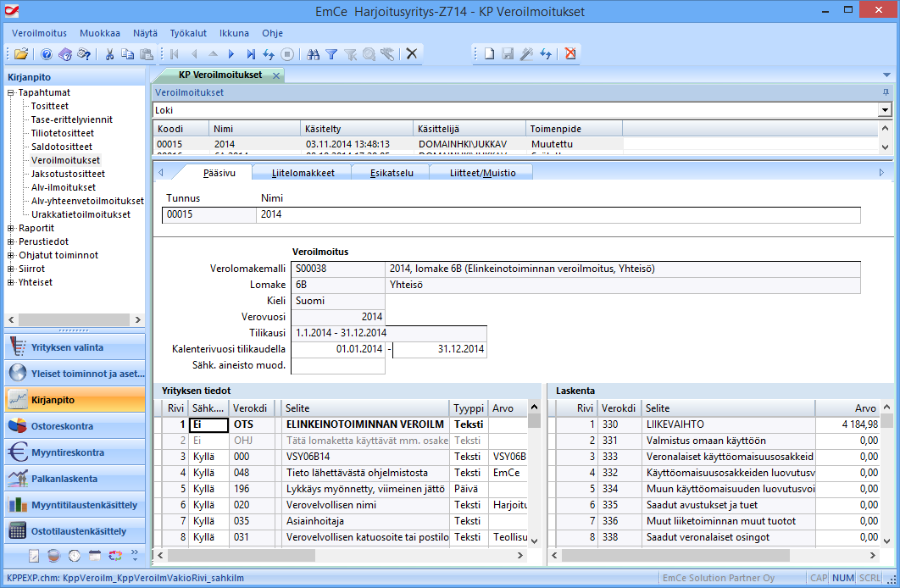Click the copy icon in the toolbar
900x588 pixels.
tap(127, 54)
